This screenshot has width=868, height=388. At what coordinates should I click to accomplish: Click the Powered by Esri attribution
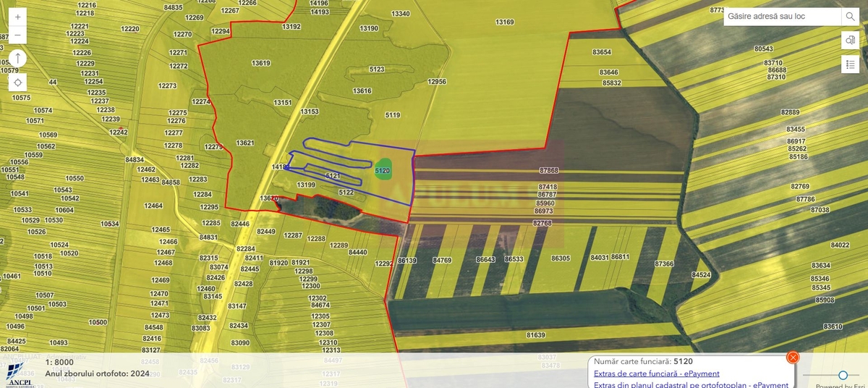(839, 386)
